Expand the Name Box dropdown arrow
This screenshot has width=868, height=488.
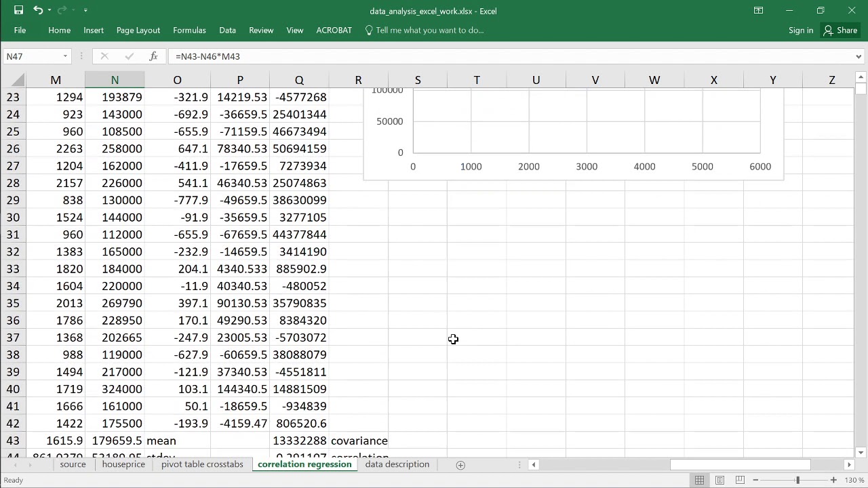click(x=66, y=56)
